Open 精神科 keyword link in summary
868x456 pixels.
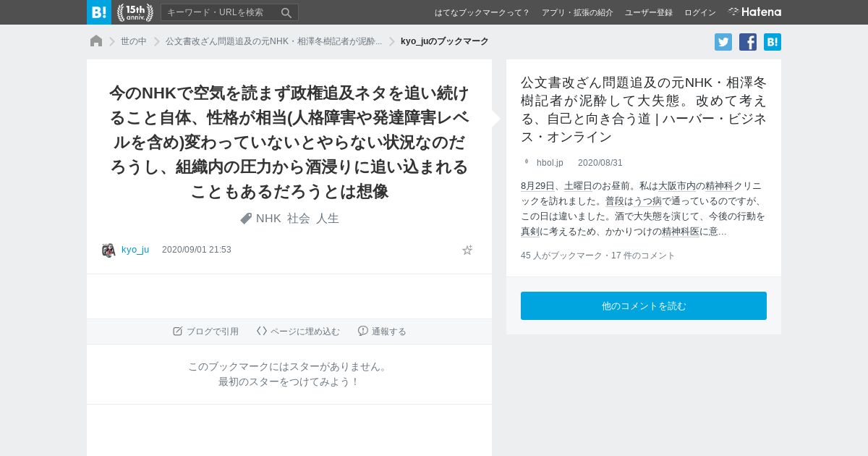tap(719, 186)
